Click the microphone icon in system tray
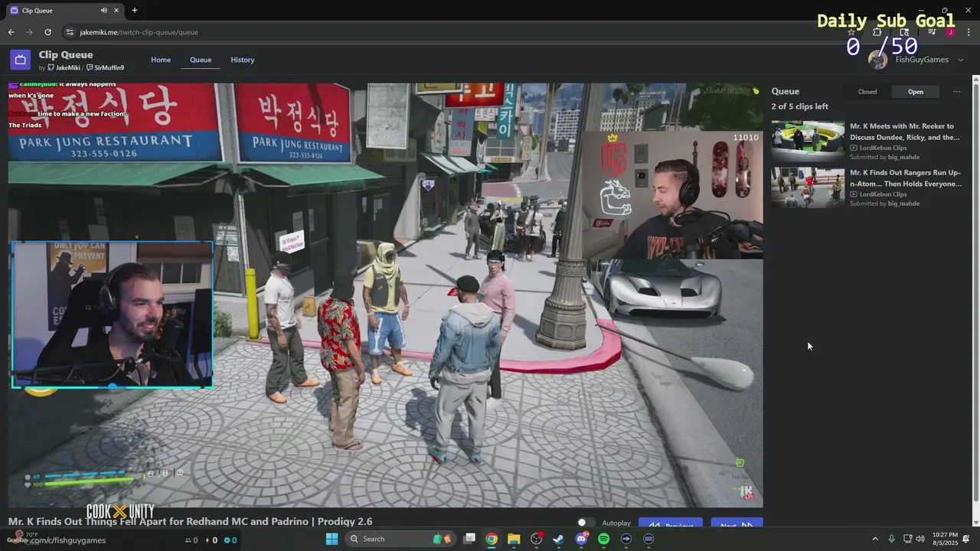Image resolution: width=980 pixels, height=551 pixels. coord(892,539)
